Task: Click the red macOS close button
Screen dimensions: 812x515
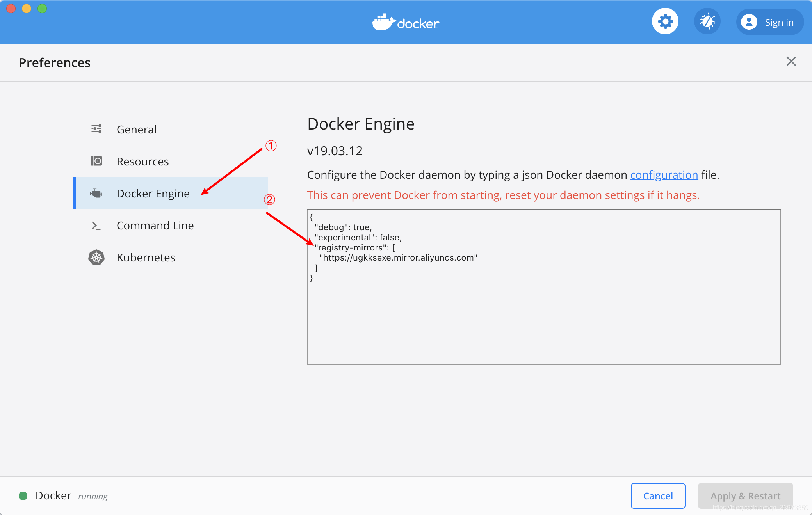Action: [11, 8]
